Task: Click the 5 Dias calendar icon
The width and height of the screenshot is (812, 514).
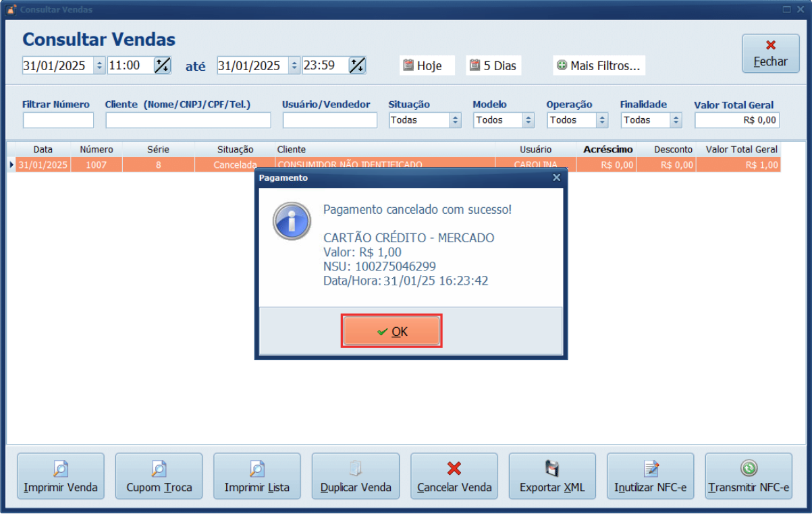Action: click(x=475, y=65)
